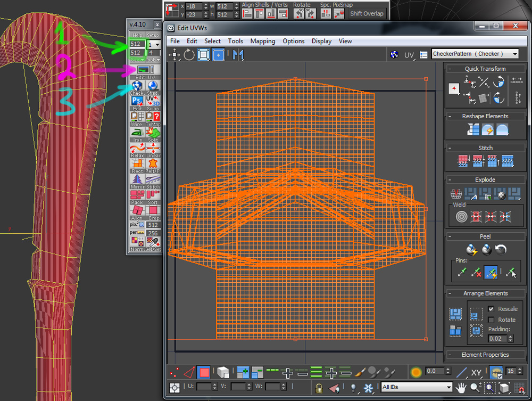Screen dimensions: 532x401
Task: Click the Mirror Horizontal icon in the toolbar
Action: tap(238, 54)
